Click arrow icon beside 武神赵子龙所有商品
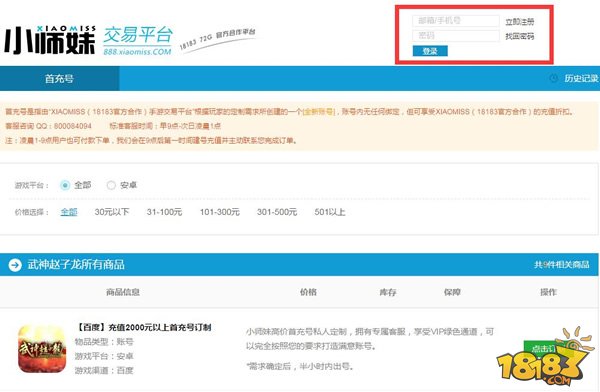 point(15,265)
